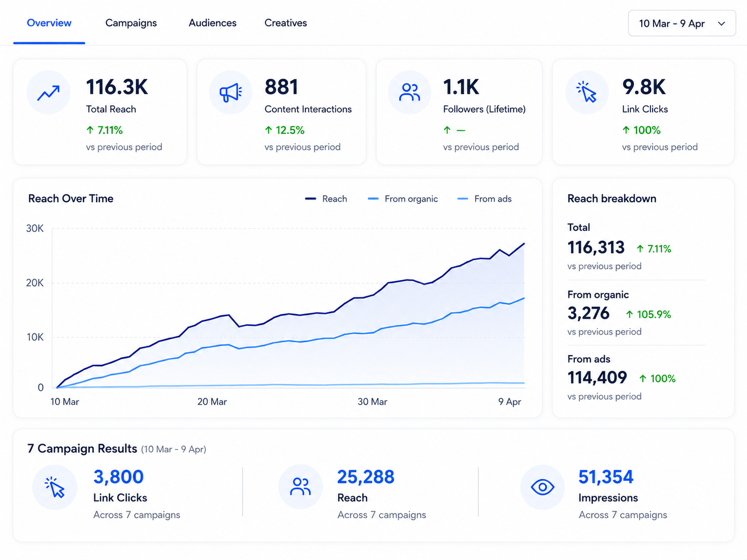Select the Creatives tab
Image resolution: width=747 pixels, height=560 pixels.
(x=286, y=23)
